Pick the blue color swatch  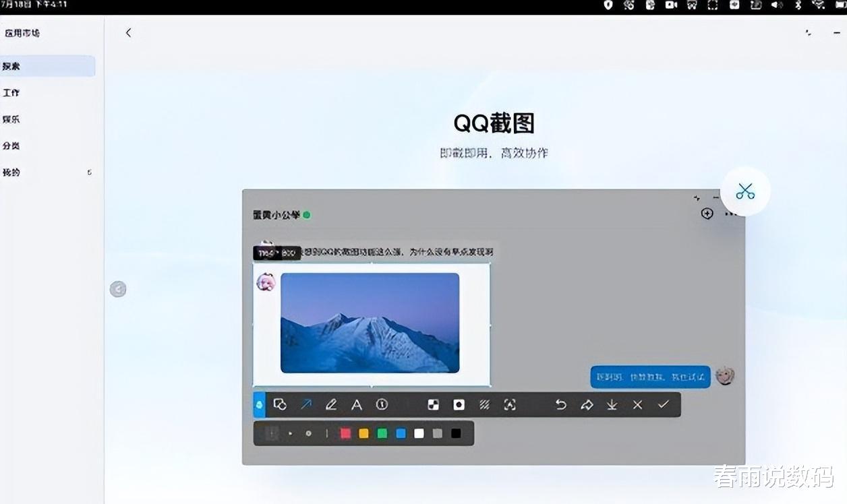coord(401,433)
